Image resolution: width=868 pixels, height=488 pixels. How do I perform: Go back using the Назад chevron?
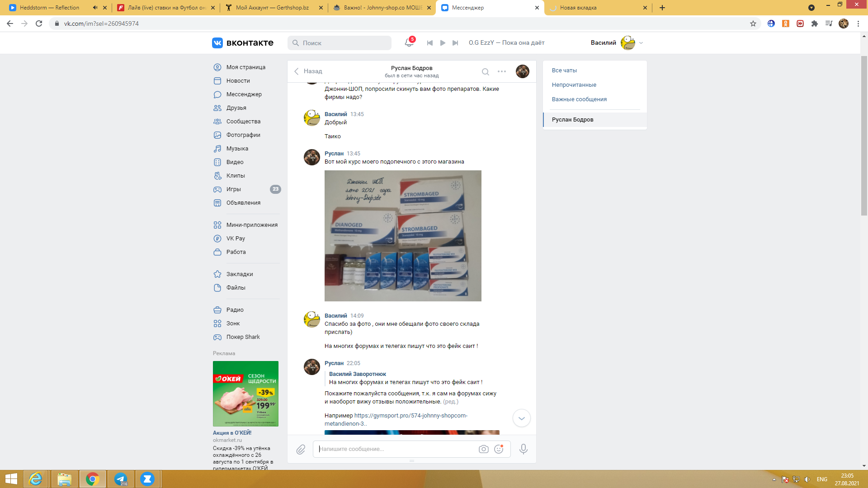(297, 71)
